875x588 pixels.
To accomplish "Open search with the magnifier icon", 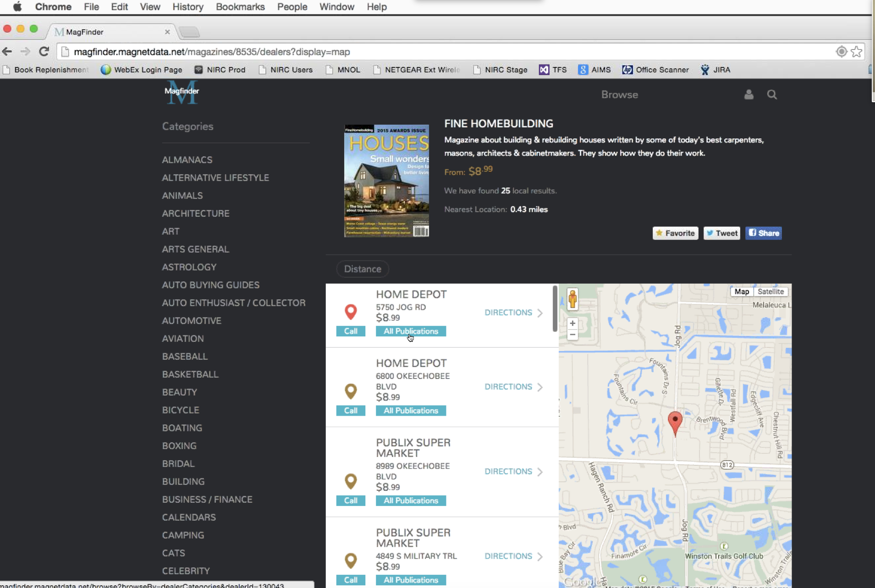I will tap(772, 95).
